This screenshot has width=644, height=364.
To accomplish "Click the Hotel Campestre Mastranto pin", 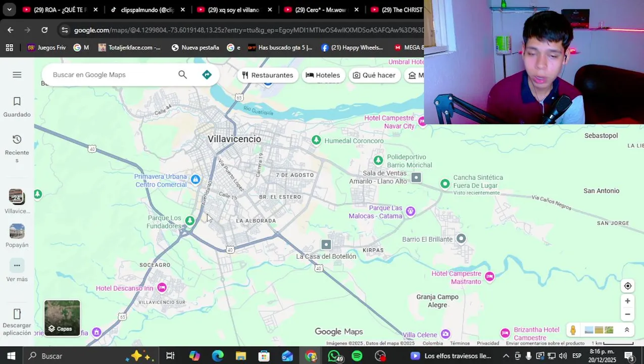I will [x=489, y=277].
